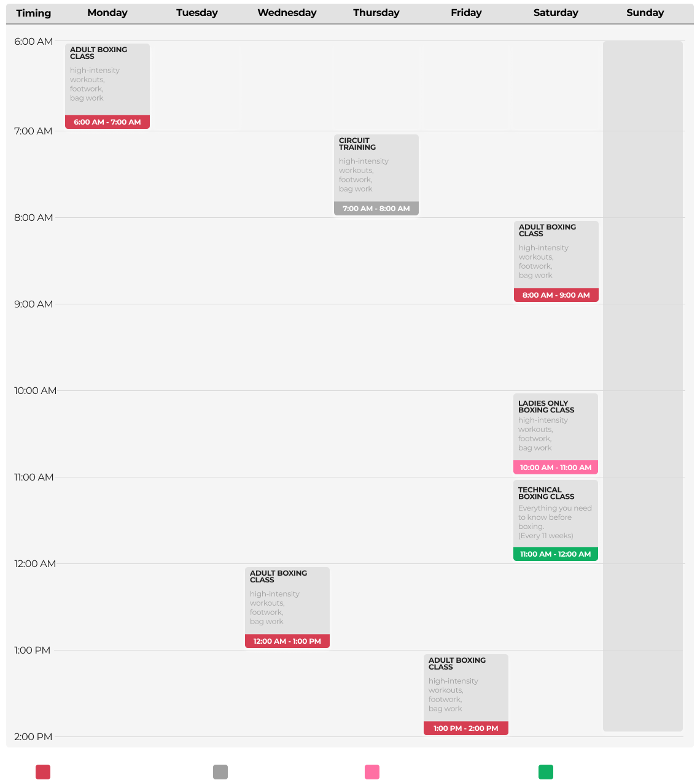700x780 pixels.
Task: Click the pink legend color swatch
Action: coord(372,772)
